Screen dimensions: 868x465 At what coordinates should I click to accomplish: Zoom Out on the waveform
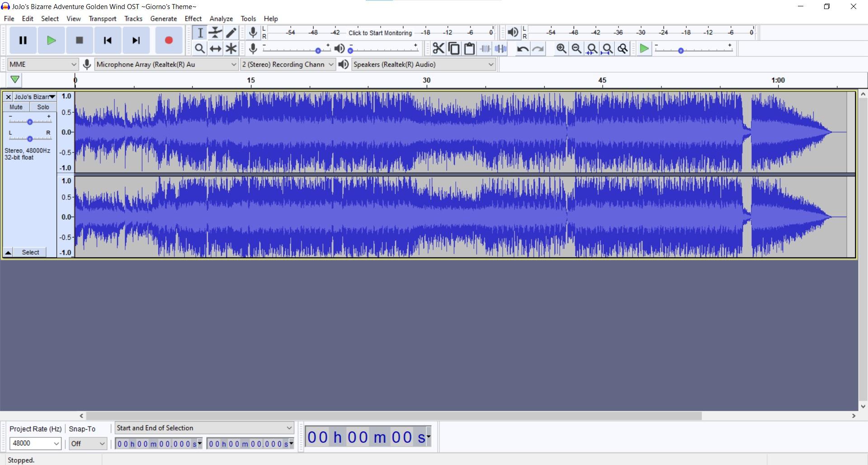pos(576,48)
